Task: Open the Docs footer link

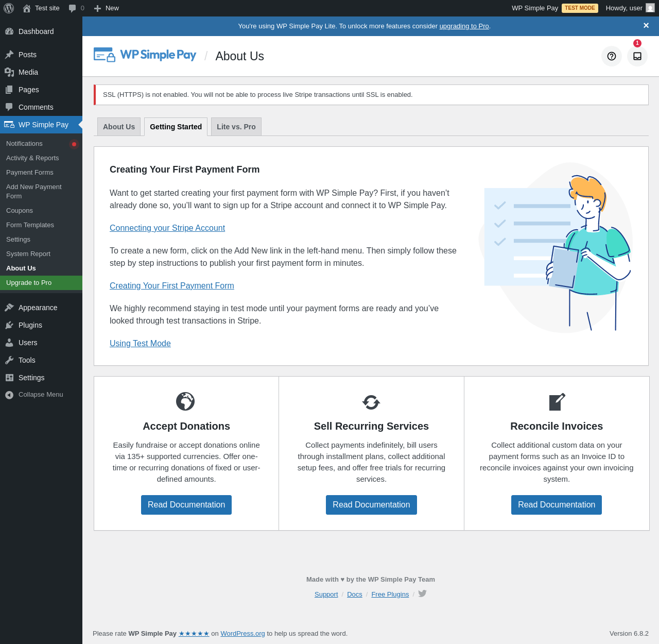Action: (355, 595)
